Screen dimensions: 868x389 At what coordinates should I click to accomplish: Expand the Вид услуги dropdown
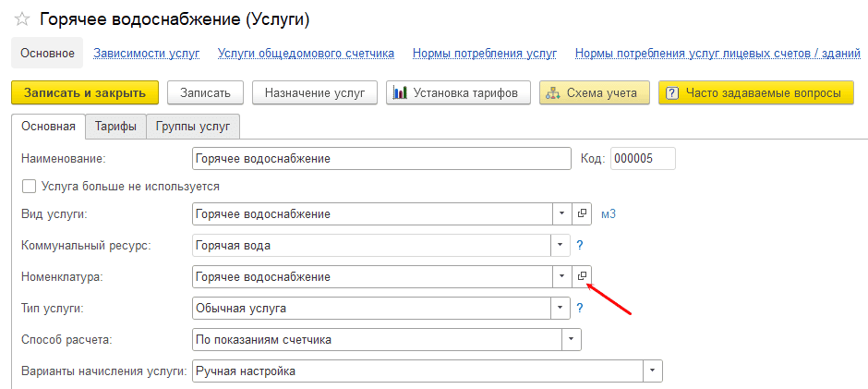(x=562, y=214)
